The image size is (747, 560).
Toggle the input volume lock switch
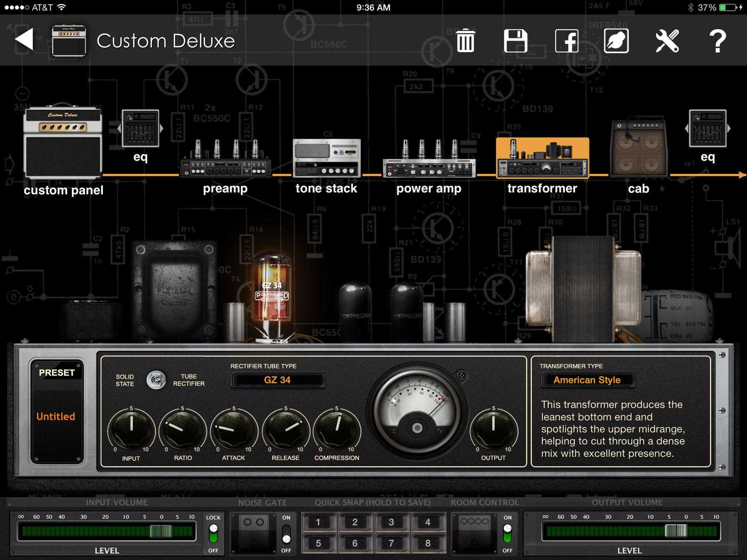coord(213,533)
